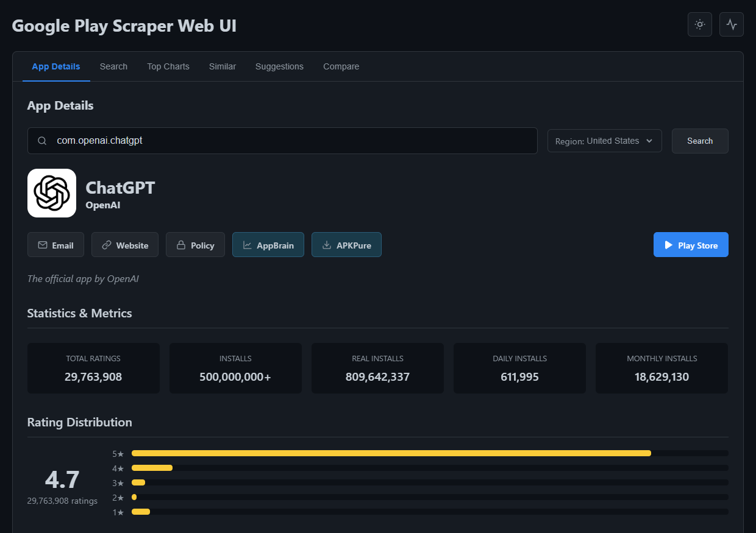Click the Google Play Scraper Web UI title

pos(124,26)
